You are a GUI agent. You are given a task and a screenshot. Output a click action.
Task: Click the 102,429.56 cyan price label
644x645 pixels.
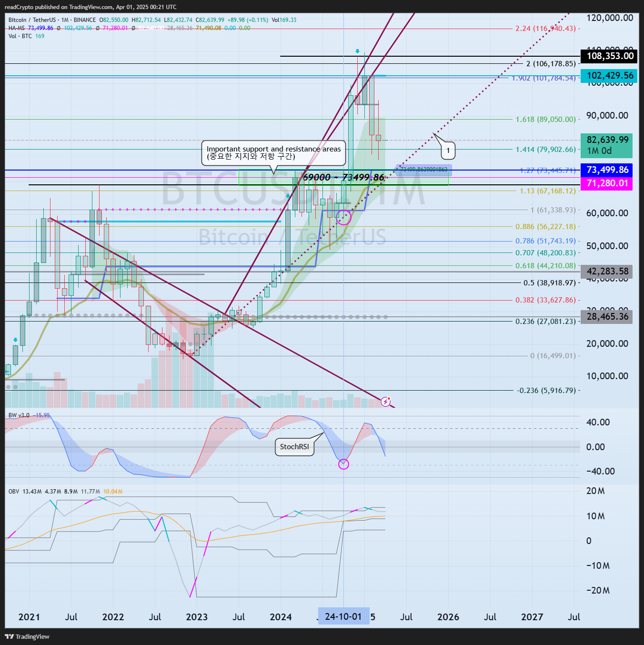[x=610, y=76]
